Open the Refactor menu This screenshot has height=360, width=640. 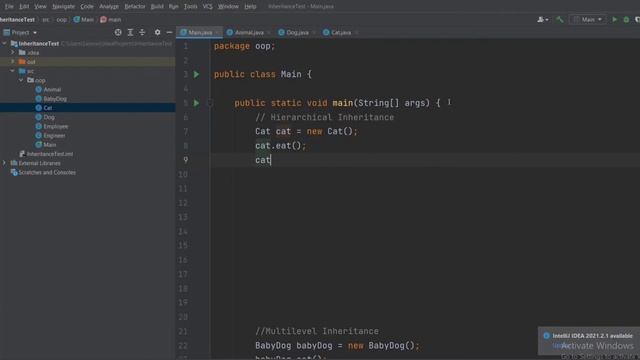click(x=135, y=7)
